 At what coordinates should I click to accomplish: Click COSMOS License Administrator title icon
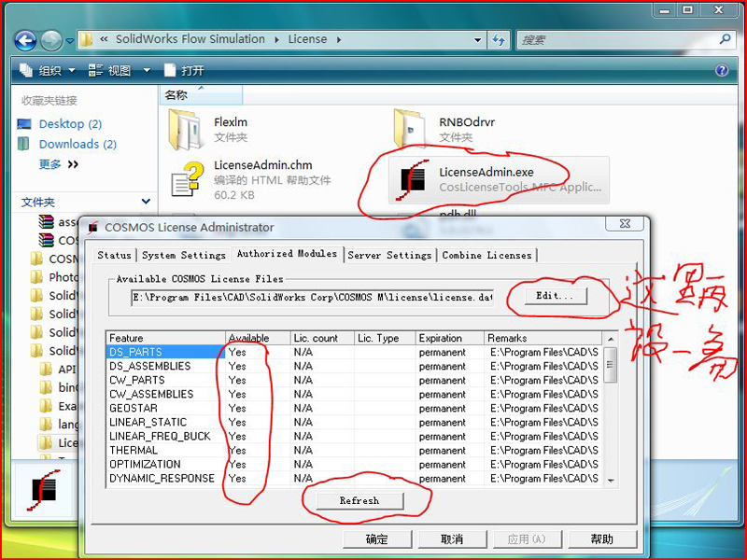[x=92, y=228]
